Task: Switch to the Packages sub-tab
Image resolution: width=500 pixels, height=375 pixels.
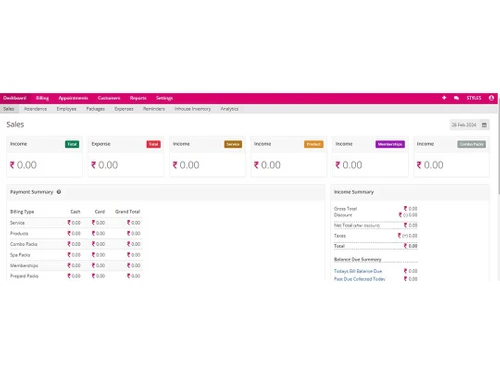Action: (x=95, y=109)
